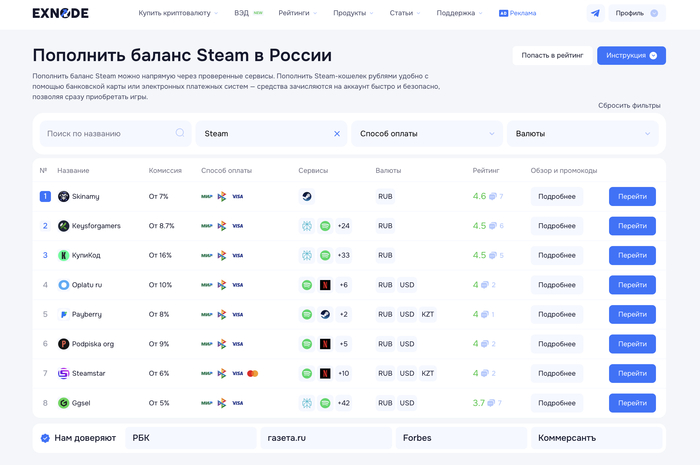Open the Telegram channel icon in header
This screenshot has width=700, height=465.
596,13
